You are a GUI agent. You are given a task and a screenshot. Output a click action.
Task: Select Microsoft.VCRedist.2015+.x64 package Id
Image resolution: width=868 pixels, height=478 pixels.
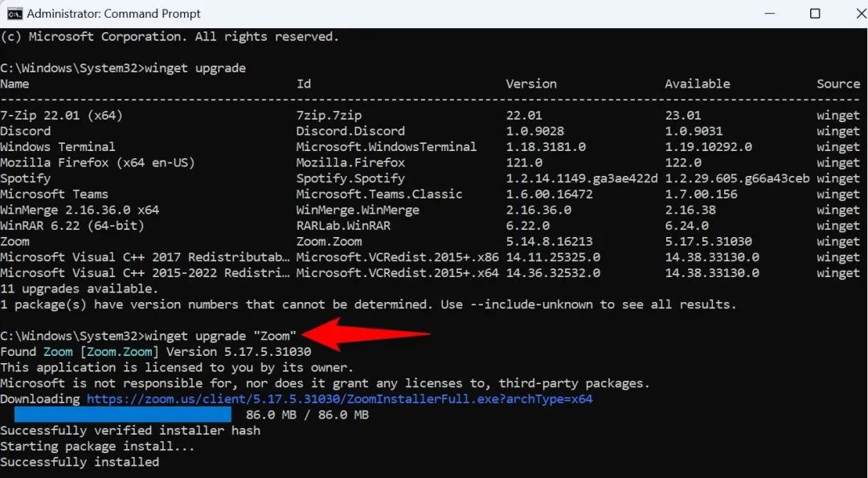click(398, 273)
